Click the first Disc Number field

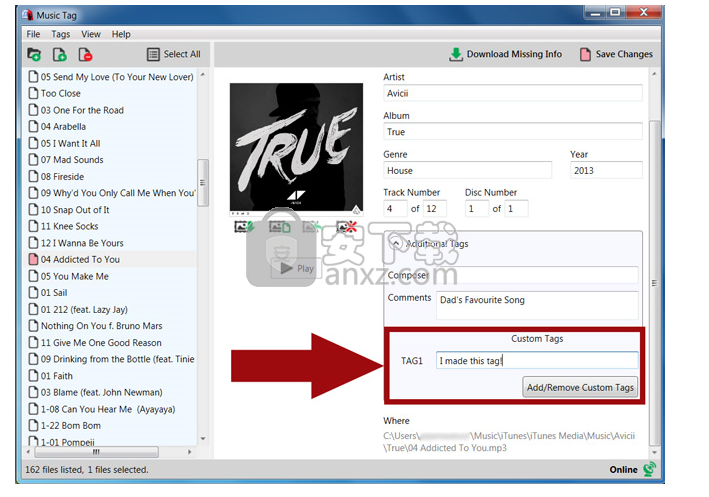(x=477, y=208)
